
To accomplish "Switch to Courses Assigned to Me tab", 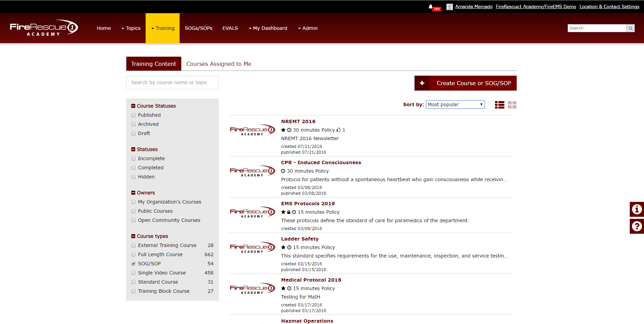I will 219,64.
